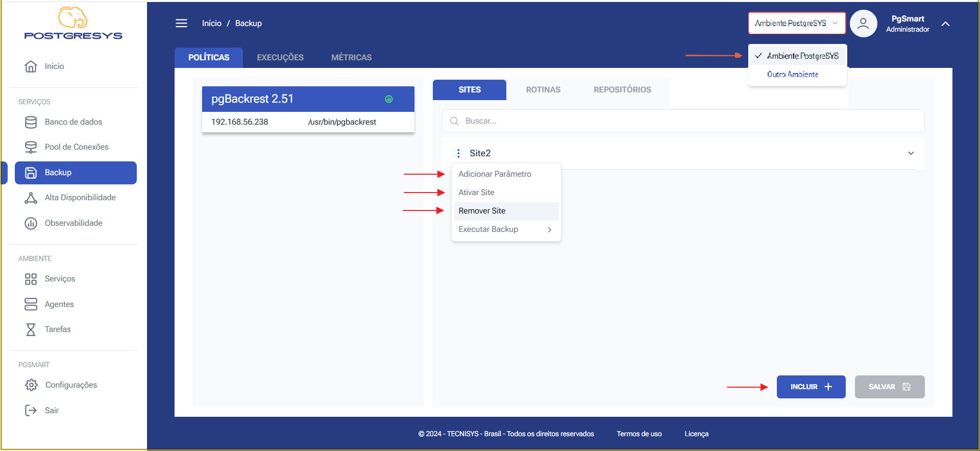Select the pgBackrest 2.51 card header
The width and height of the screenshot is (980, 451).
[x=308, y=99]
